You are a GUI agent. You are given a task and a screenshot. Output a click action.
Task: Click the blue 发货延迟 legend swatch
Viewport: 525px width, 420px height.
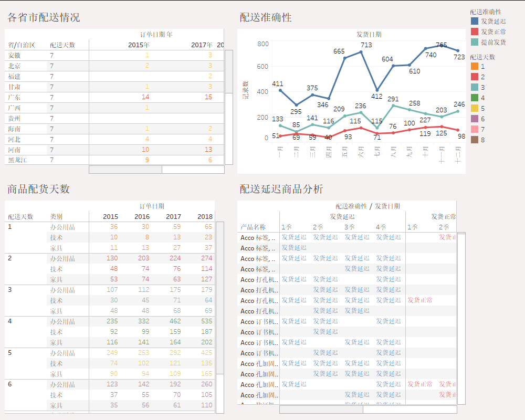tap(475, 22)
